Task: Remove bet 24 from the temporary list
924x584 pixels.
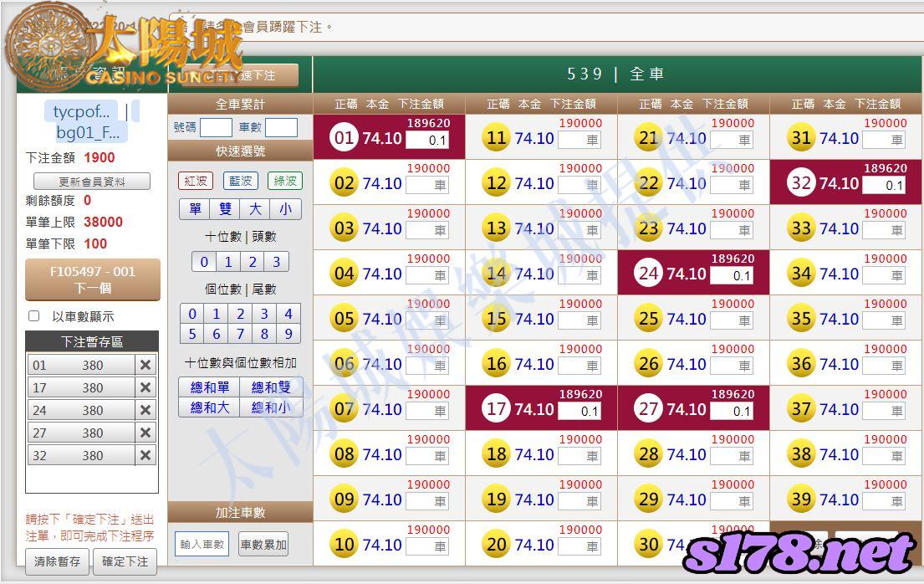Action: (145, 410)
